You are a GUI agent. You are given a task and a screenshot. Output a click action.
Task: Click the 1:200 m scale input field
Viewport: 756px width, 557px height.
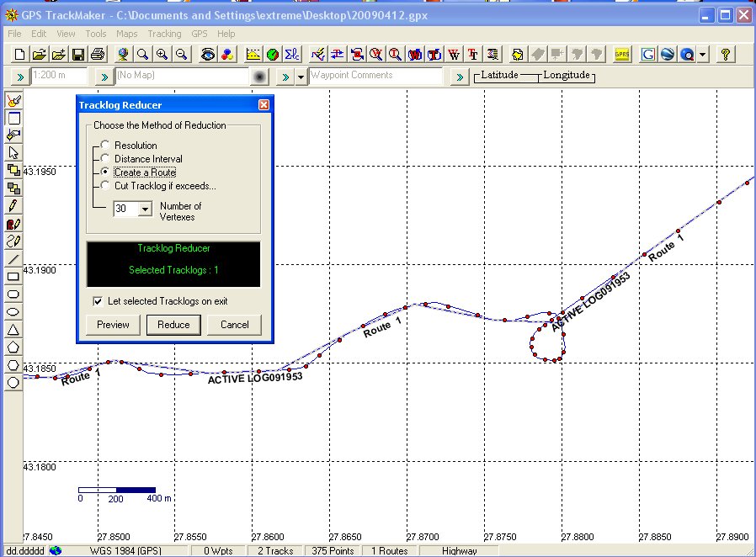(x=57, y=77)
